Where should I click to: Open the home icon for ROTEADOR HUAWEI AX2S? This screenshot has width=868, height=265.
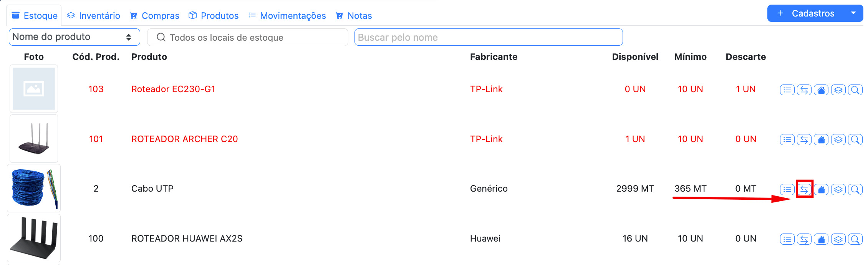pyautogui.click(x=821, y=238)
